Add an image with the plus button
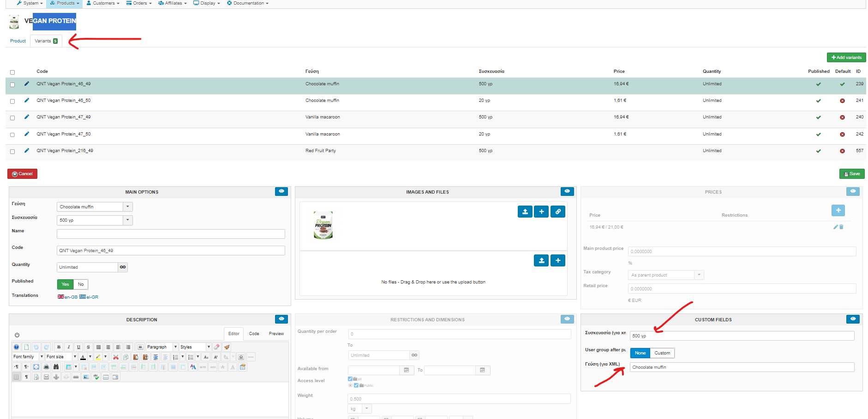 point(541,212)
